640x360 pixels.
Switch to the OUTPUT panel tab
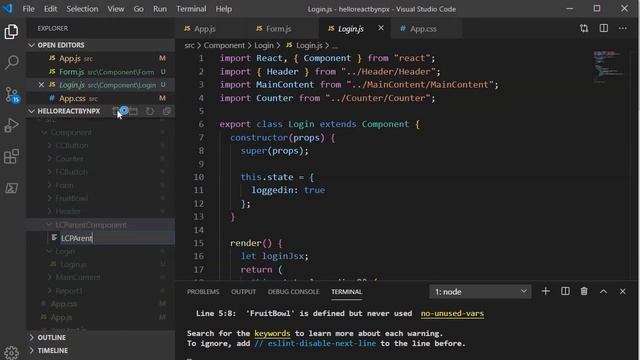tap(243, 292)
